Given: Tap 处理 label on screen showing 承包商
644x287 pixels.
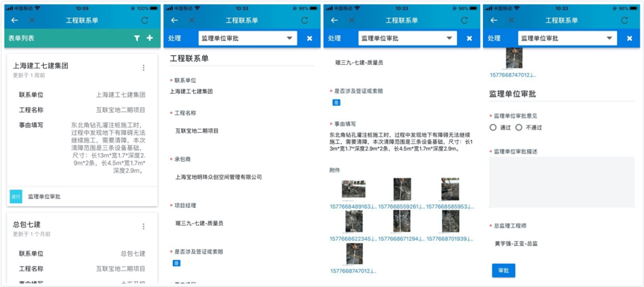Looking at the screenshot, I should (174, 38).
